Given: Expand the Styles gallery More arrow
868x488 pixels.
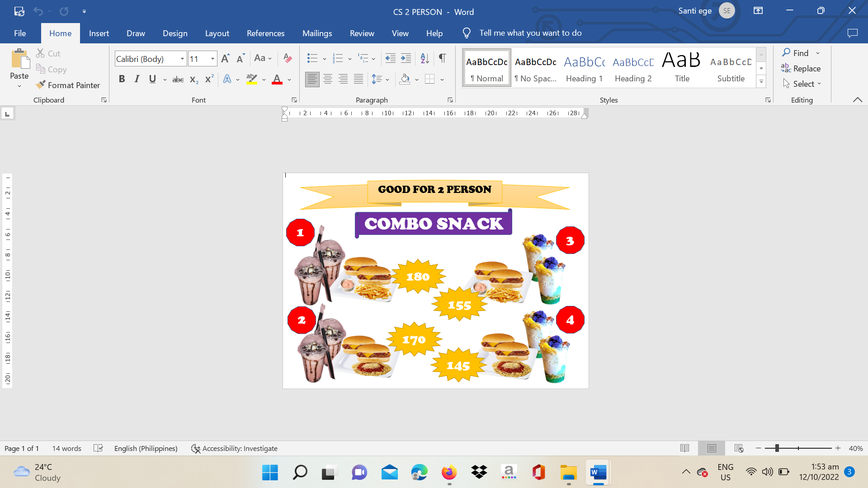Looking at the screenshot, I should (761, 82).
